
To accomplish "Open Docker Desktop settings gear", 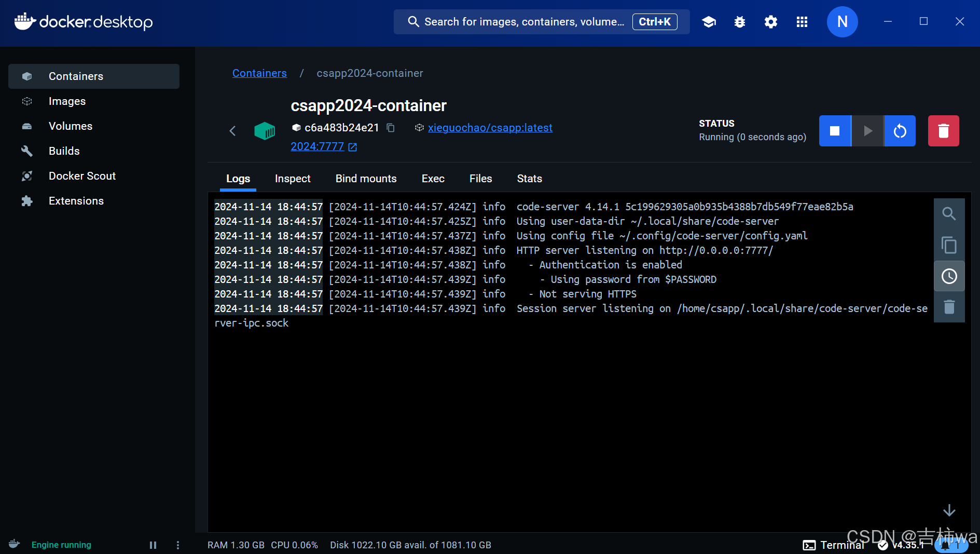I will point(770,22).
